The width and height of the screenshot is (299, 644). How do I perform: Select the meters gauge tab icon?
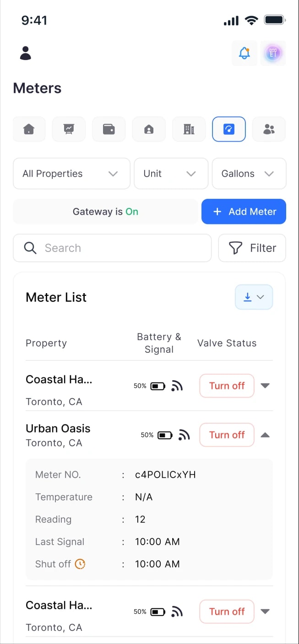pyautogui.click(x=229, y=129)
